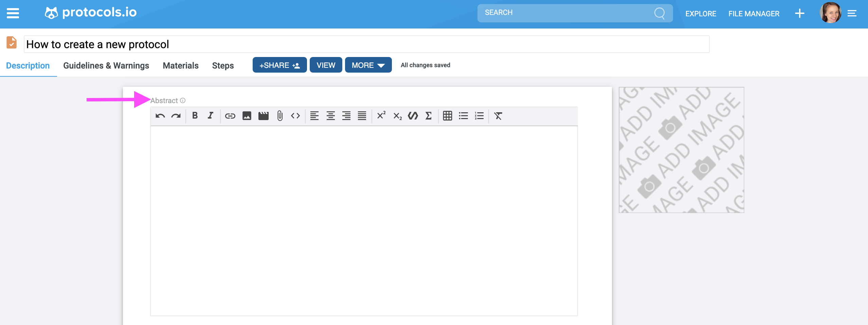Toggle bold text formatting
Image resolution: width=868 pixels, height=325 pixels.
click(x=195, y=116)
